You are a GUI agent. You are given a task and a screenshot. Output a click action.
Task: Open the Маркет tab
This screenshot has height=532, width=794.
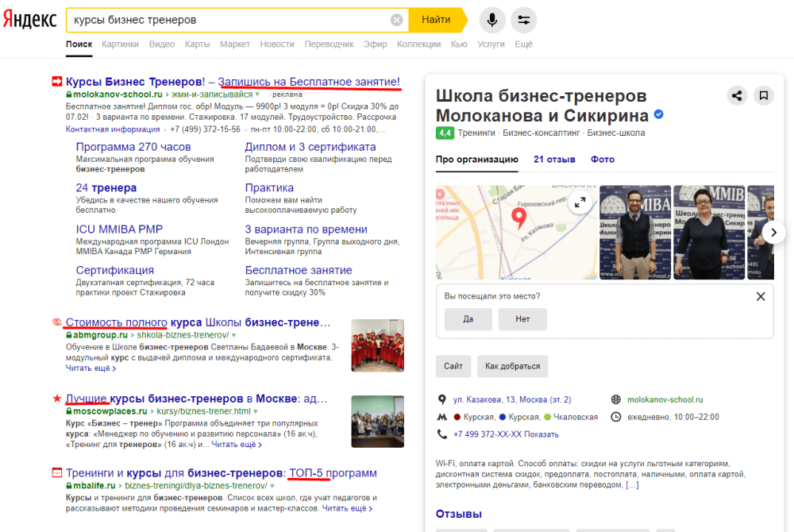(x=235, y=44)
